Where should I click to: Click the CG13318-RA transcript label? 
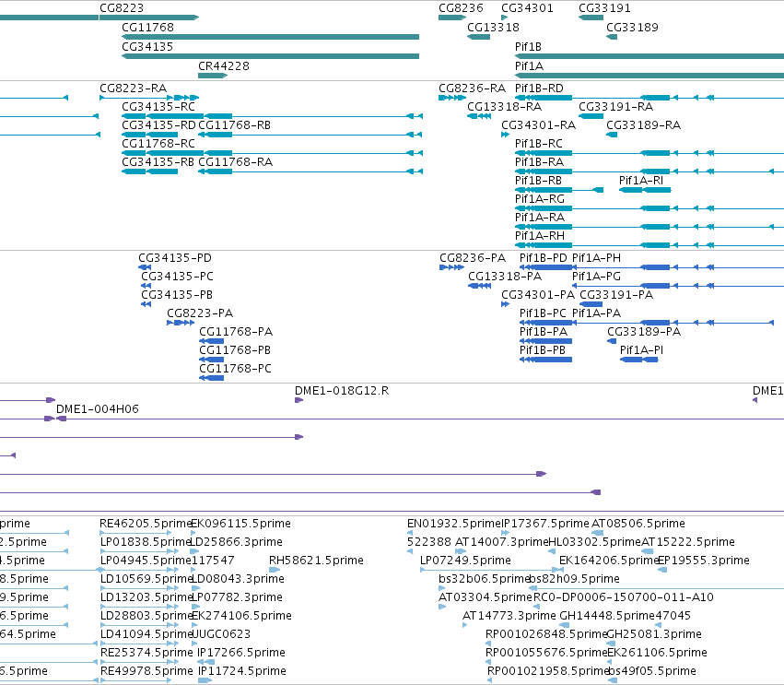(x=505, y=107)
